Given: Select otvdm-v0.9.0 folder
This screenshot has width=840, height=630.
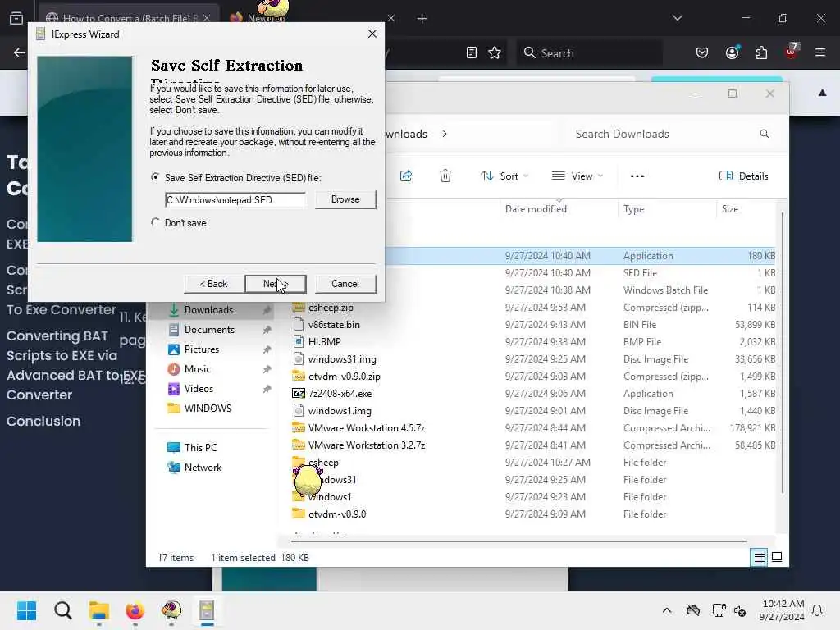Looking at the screenshot, I should (337, 514).
